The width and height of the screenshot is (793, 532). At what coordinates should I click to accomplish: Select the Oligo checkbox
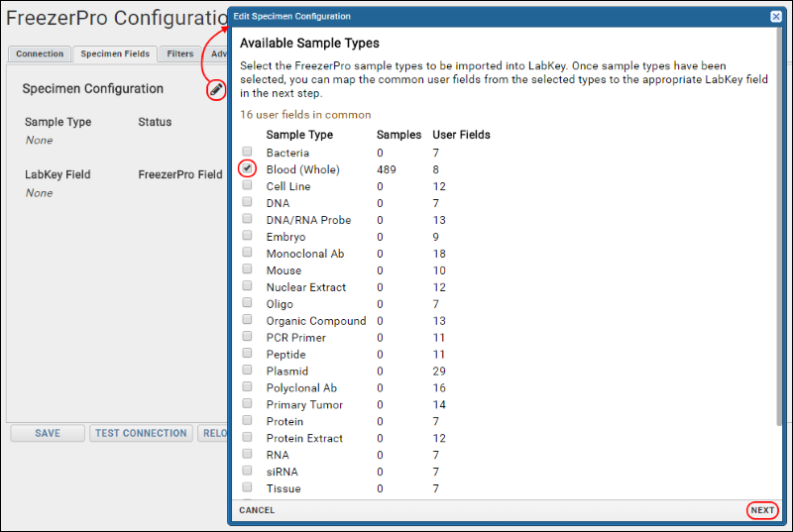(247, 302)
